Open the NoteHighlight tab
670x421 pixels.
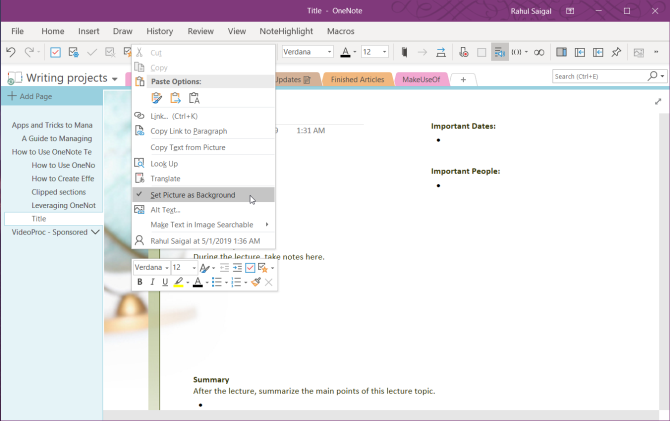[286, 31]
